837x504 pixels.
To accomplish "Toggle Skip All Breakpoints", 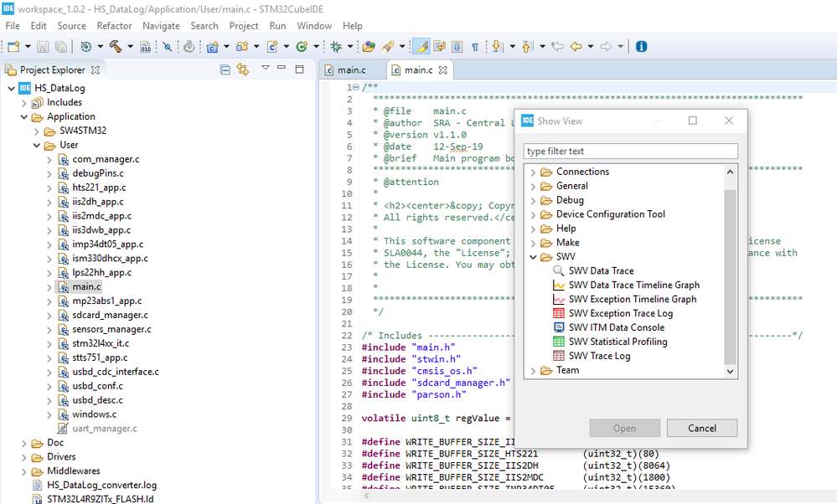I will click(x=168, y=47).
